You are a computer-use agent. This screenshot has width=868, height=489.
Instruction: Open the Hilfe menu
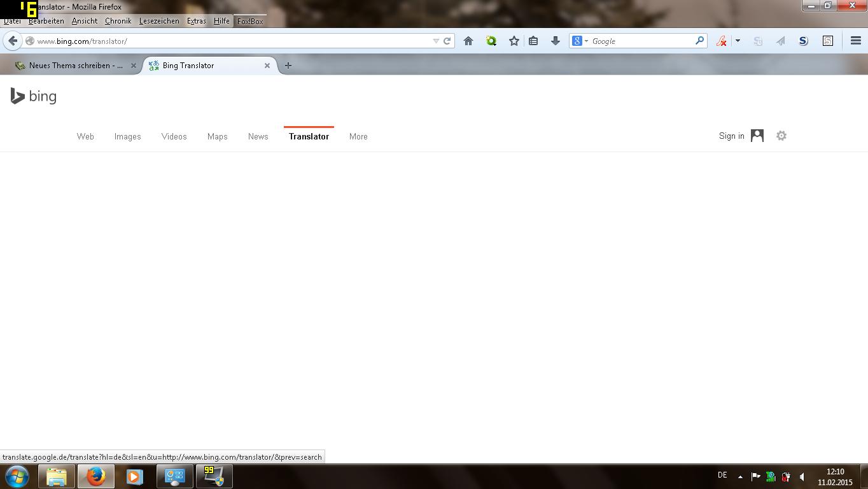point(221,21)
